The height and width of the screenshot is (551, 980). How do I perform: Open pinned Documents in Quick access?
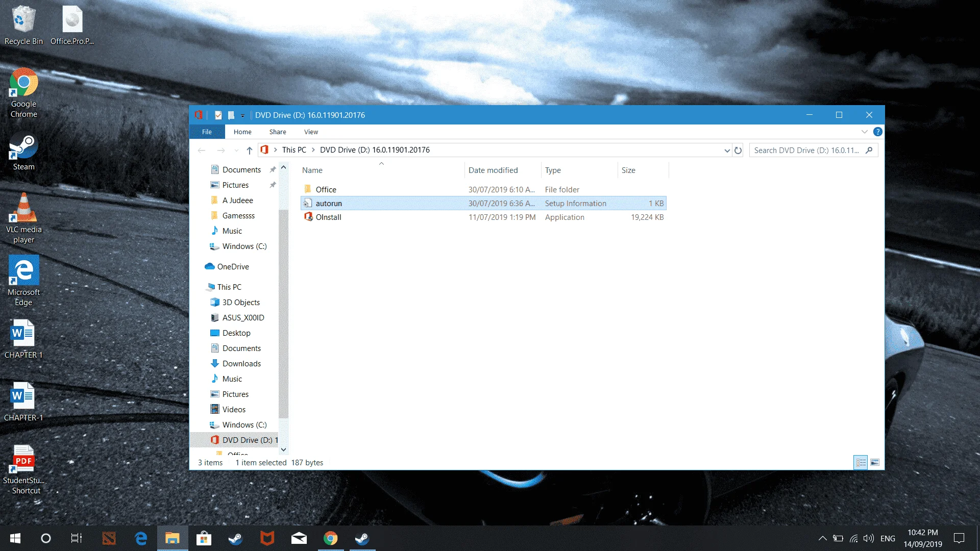(x=241, y=170)
